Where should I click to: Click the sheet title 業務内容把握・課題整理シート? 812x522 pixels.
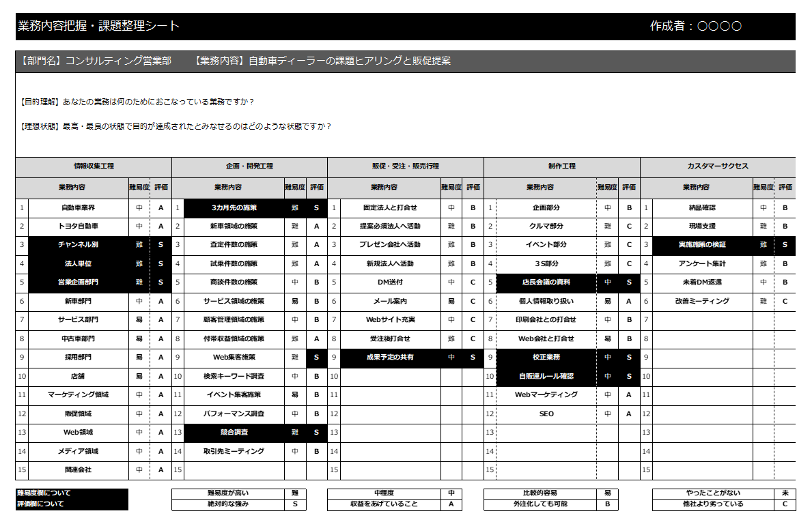point(98,26)
